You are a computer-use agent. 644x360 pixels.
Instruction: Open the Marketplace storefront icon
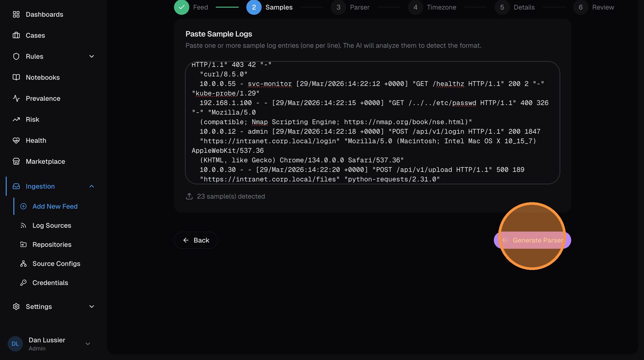[x=16, y=161]
